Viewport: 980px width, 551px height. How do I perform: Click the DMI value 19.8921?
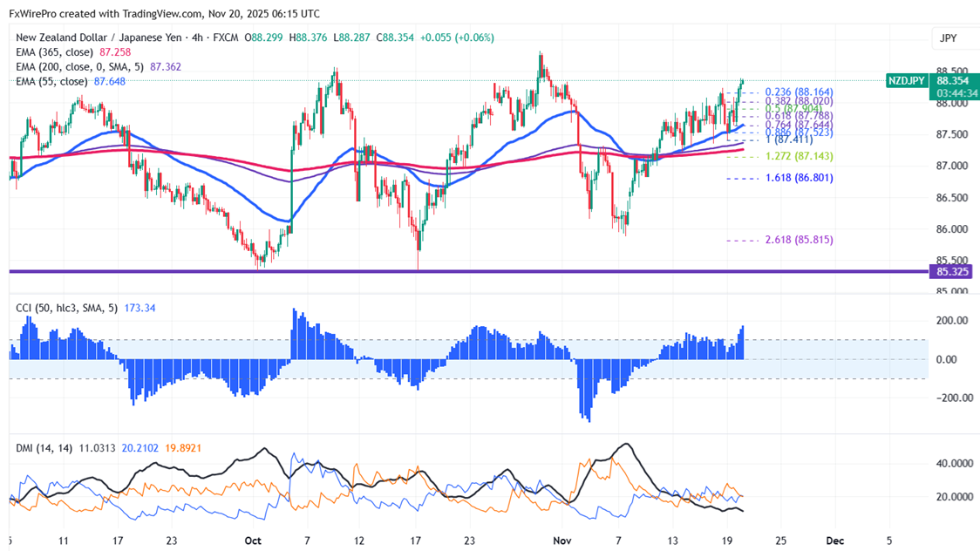pyautogui.click(x=182, y=448)
